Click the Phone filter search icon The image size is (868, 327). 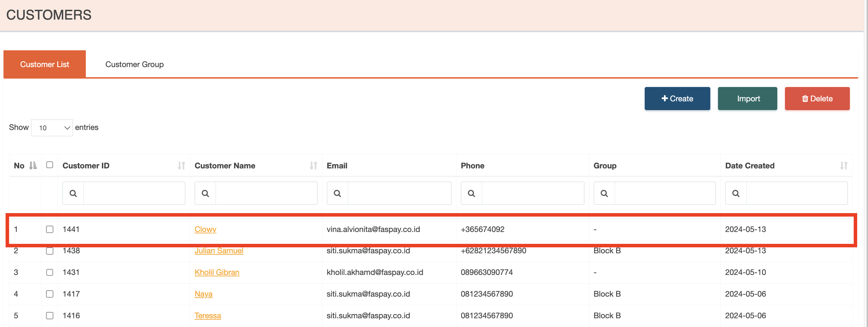click(471, 193)
